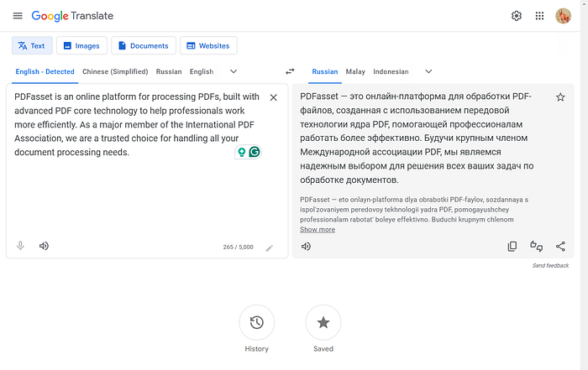
Task: Click the page vertical scrollbar
Action: coord(584,185)
